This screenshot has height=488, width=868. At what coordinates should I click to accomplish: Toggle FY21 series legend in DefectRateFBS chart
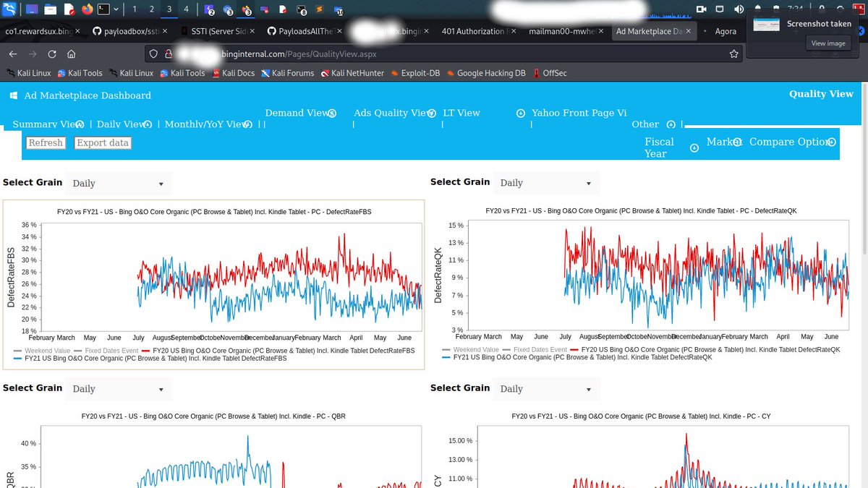point(150,358)
